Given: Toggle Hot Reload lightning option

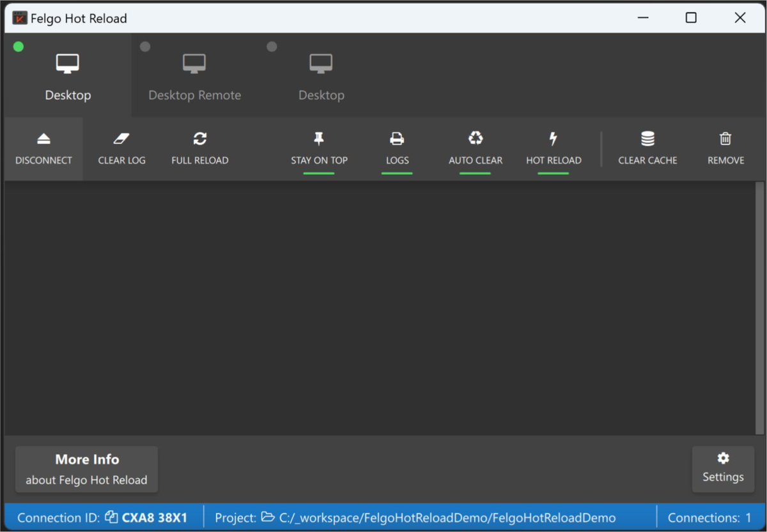Looking at the screenshot, I should 554,149.
